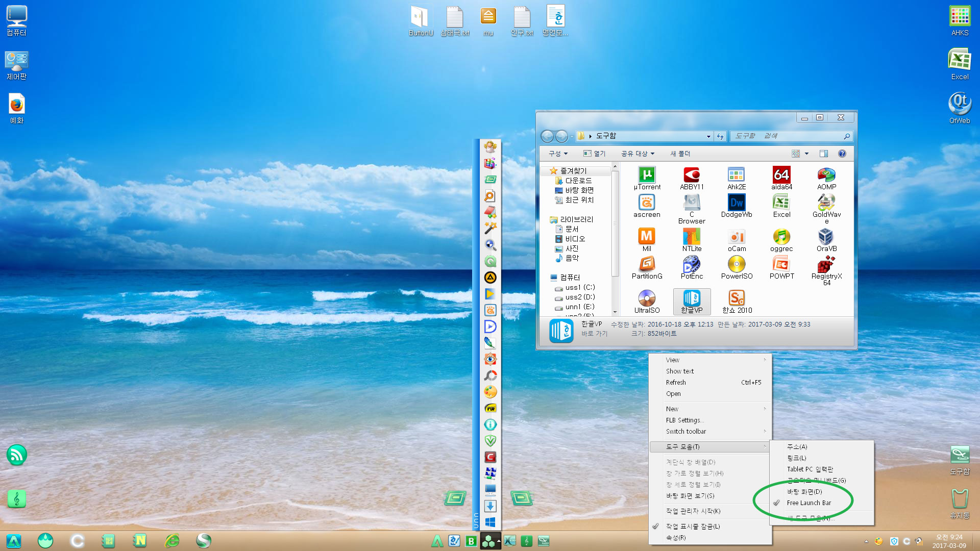Click the 도구함 검색 search field
Viewport: 980px width, 551px height.
792,136
